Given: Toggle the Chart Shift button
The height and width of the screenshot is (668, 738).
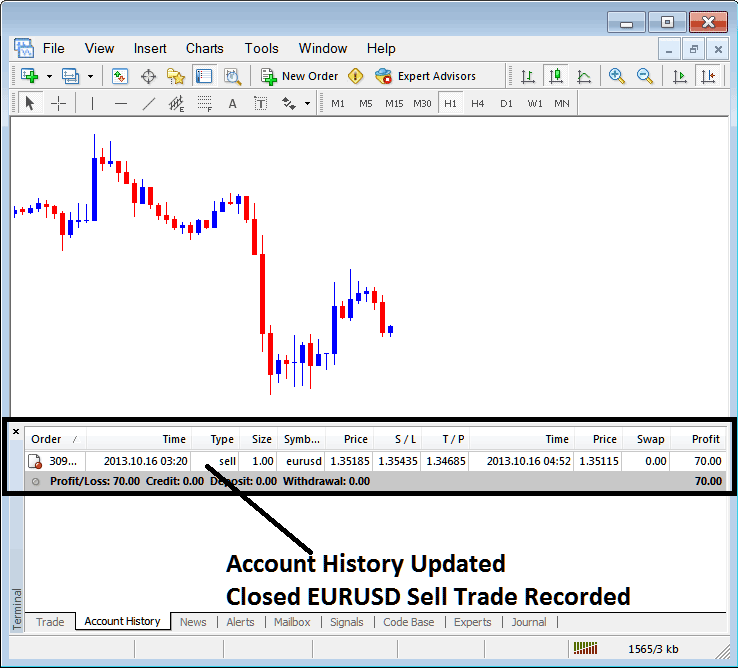Looking at the screenshot, I should coord(709,76).
